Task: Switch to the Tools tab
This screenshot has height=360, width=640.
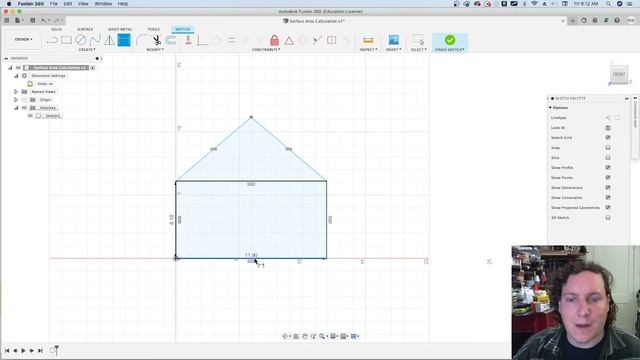Action: click(153, 29)
